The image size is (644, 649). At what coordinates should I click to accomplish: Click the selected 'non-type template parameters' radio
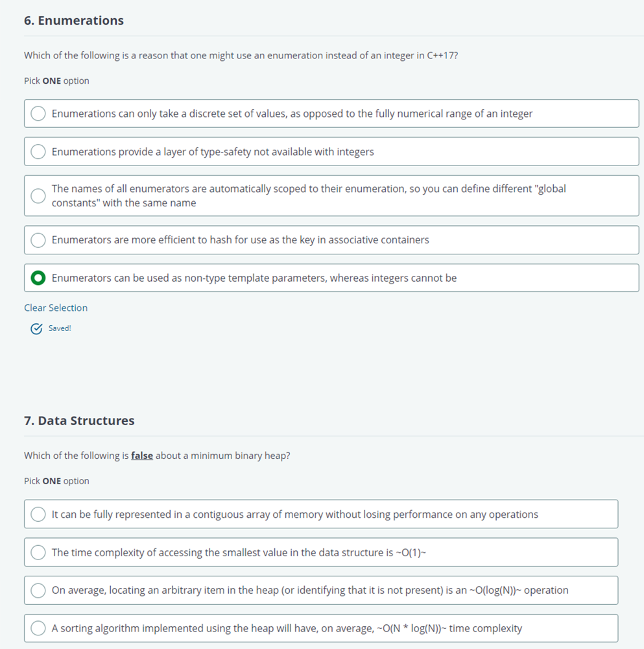38,278
